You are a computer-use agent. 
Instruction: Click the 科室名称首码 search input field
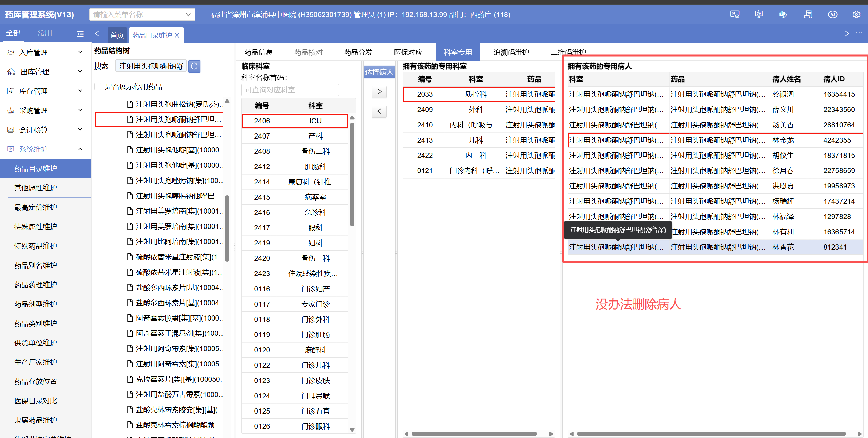pyautogui.click(x=290, y=90)
